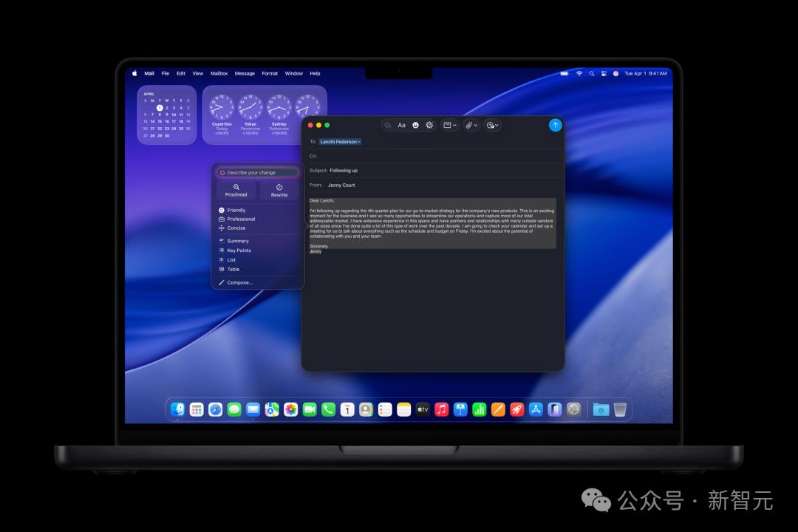798x532 pixels.
Task: Select Professional tone in Writing Tools
Action: tap(241, 219)
